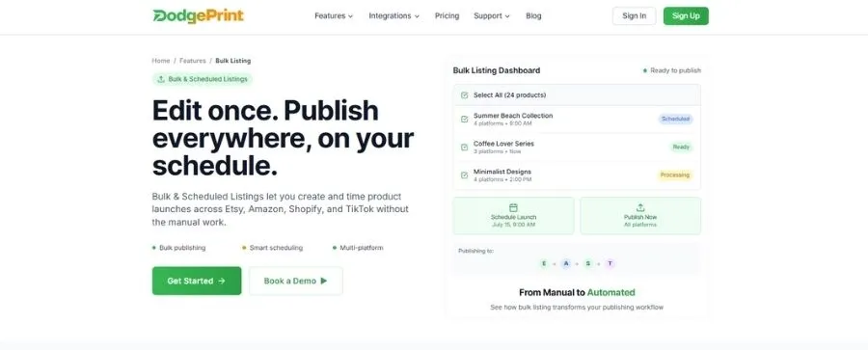Viewport: 868px width, 350px height.
Task: Click the Schedule Launch label text
Action: click(513, 218)
